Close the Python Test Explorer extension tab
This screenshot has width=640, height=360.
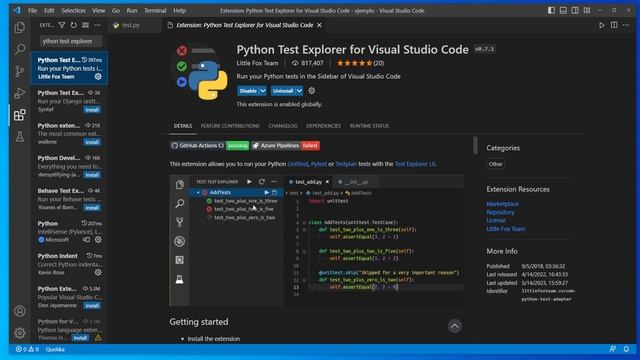click(320, 25)
